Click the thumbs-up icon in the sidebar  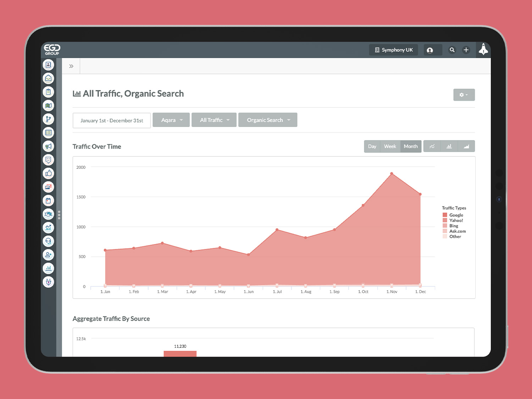[49, 173]
